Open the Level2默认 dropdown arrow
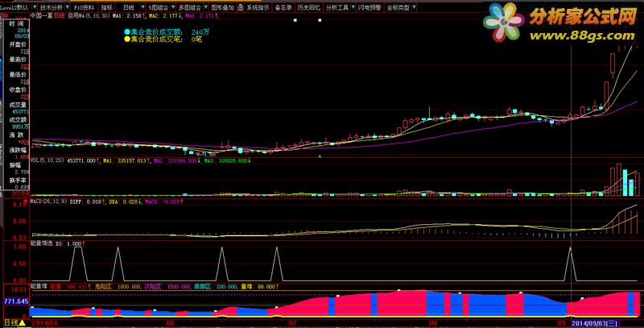This screenshot has height=328, width=644. click(34, 7)
